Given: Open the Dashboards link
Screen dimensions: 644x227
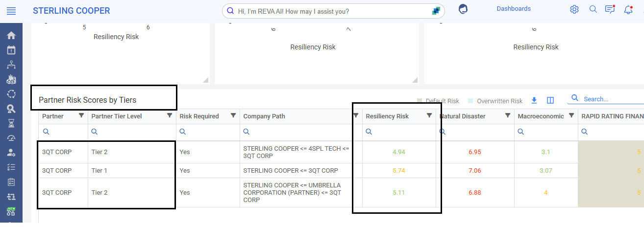Looking at the screenshot, I should (514, 9).
